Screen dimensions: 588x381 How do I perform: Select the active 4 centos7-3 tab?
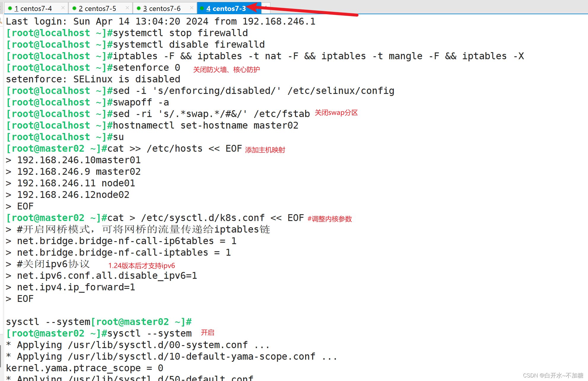[229, 8]
